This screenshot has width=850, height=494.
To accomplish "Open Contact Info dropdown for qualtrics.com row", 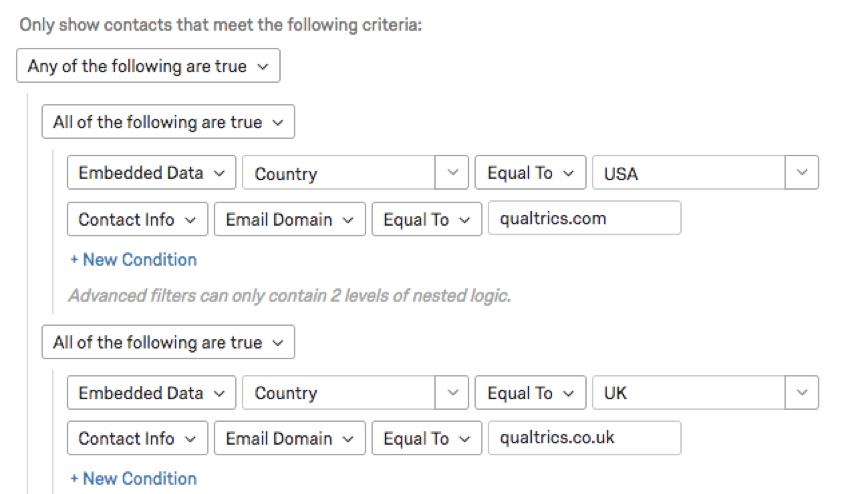I will pos(138,219).
